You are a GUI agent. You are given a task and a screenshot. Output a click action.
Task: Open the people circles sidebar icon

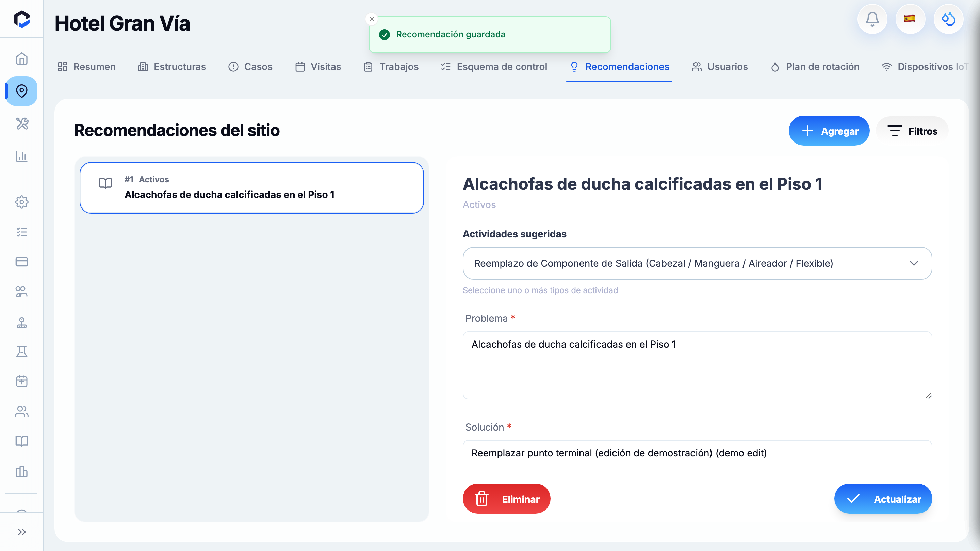[22, 292]
